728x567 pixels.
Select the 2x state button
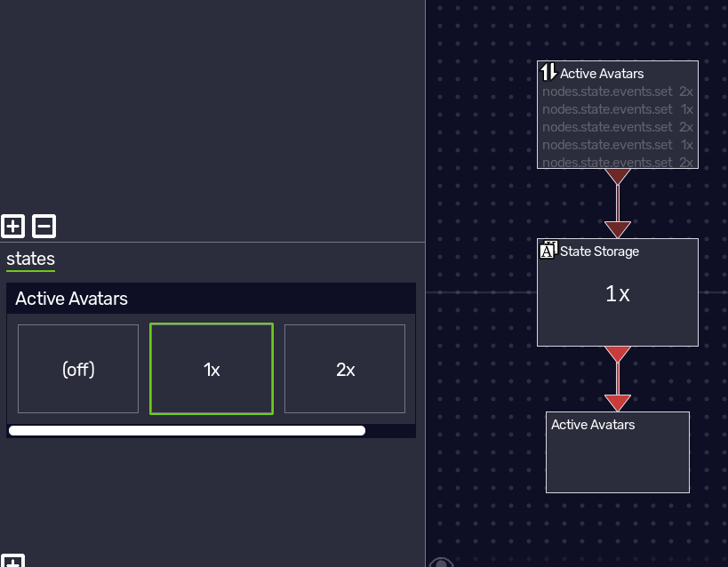pos(345,369)
